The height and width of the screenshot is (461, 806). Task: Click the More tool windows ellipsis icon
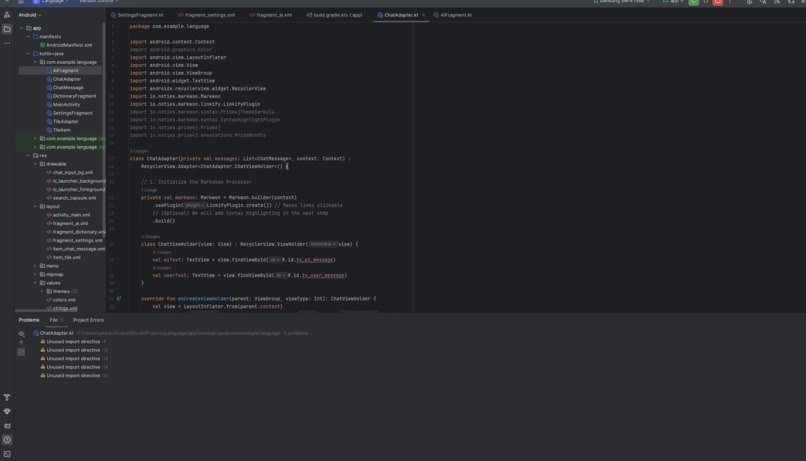[7, 44]
